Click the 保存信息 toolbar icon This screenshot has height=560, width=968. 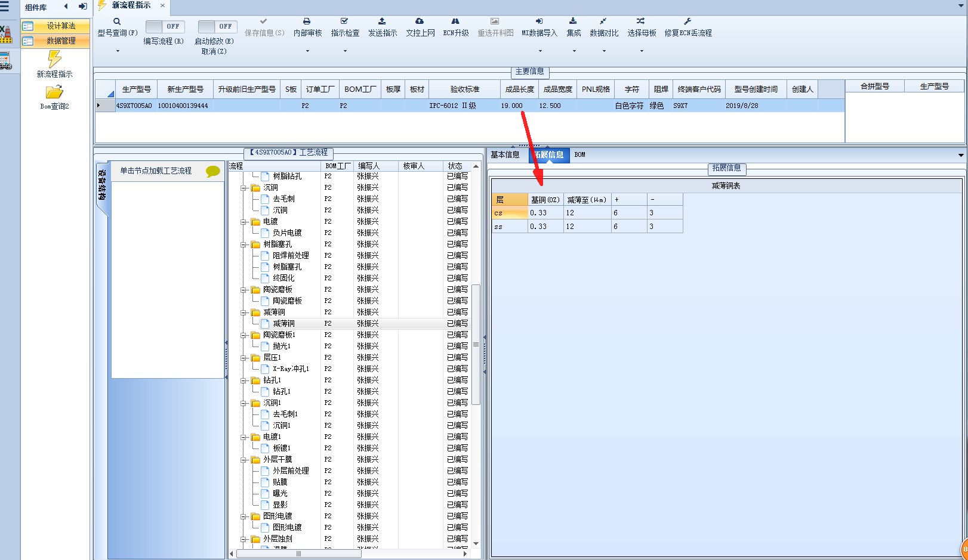coord(264,21)
